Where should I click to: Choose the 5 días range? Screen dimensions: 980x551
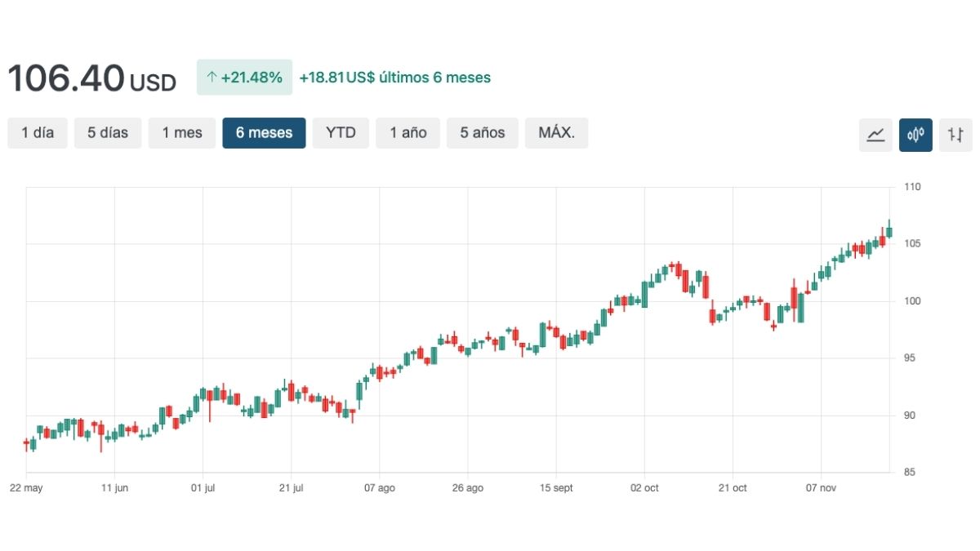(108, 133)
